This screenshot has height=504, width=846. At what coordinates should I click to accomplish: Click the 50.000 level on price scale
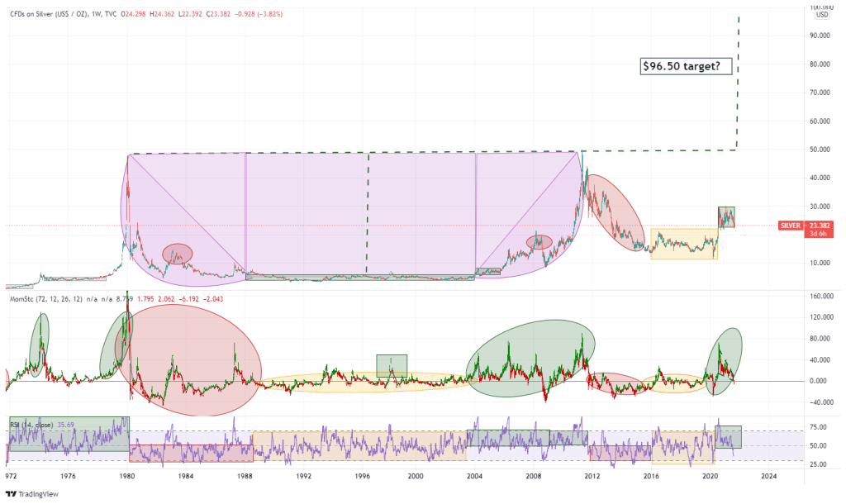819,150
